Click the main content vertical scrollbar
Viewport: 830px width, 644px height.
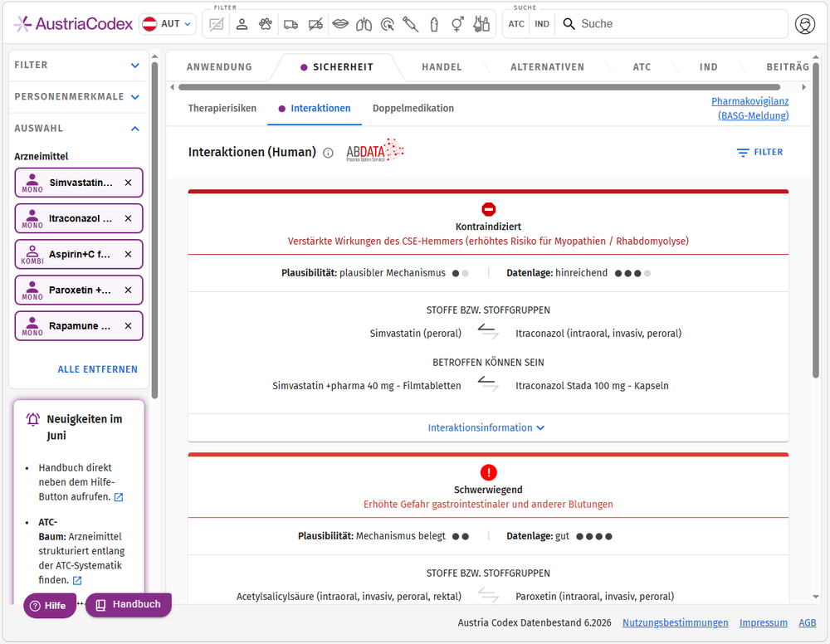pos(816,220)
